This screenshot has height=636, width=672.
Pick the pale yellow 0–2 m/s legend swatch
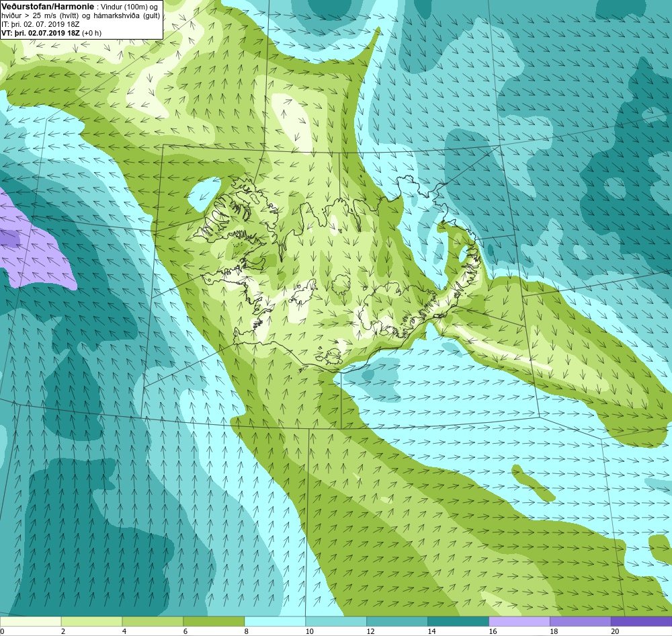click(x=30, y=621)
